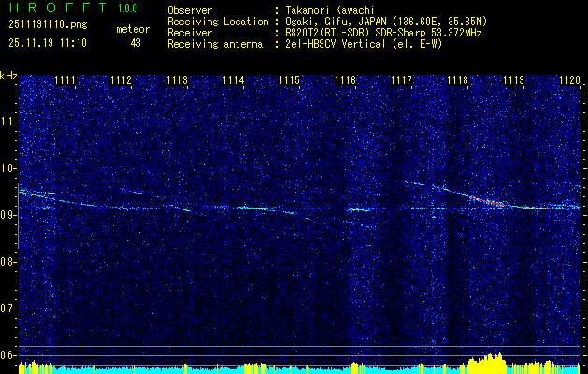Screen dimensions: 588x374
Task: Click the gray vertical frequency range bar
Action: click(x=18, y=216)
